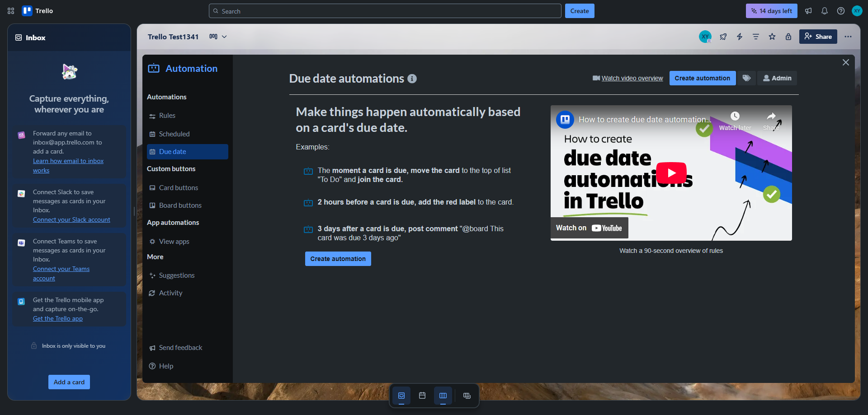
Task: Expand the board view switcher chevron
Action: coord(224,37)
